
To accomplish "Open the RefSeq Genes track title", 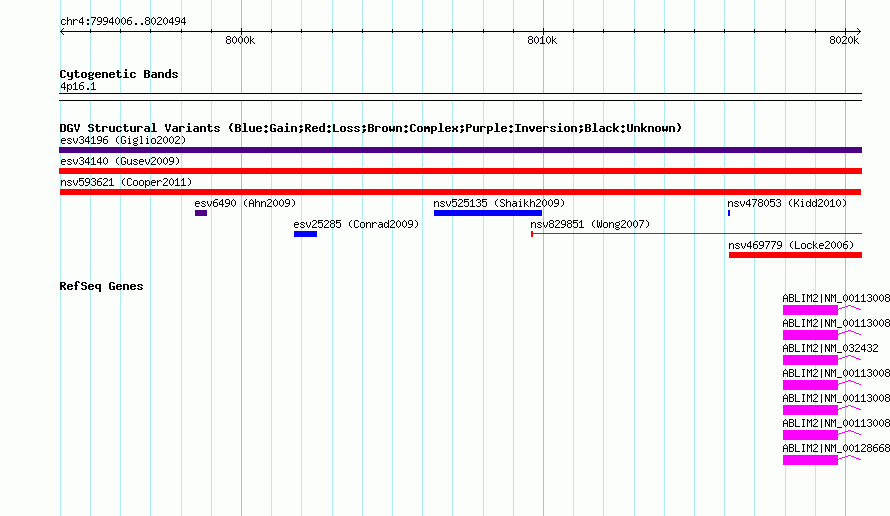I will [x=101, y=286].
